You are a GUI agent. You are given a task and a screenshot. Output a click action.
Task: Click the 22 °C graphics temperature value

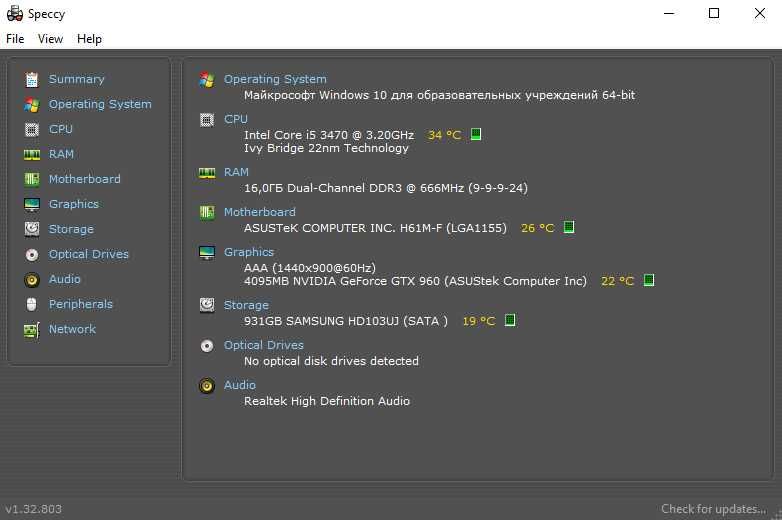[x=617, y=281]
